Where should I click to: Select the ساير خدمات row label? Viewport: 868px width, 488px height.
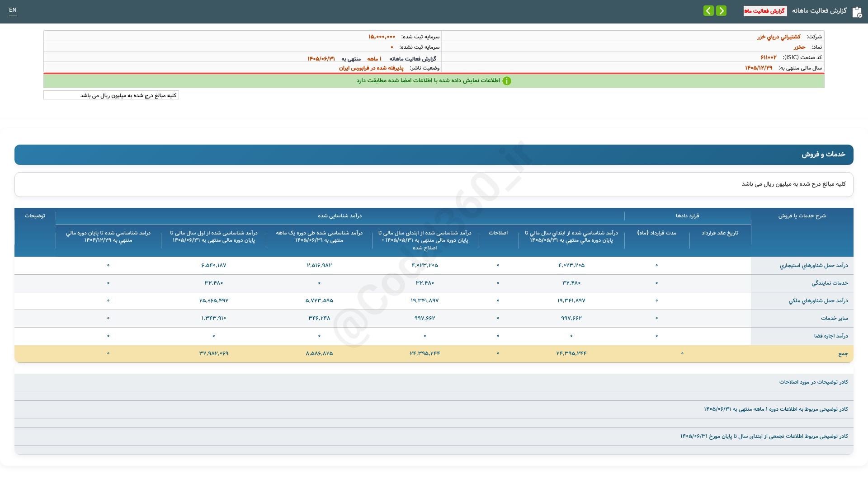(x=835, y=319)
